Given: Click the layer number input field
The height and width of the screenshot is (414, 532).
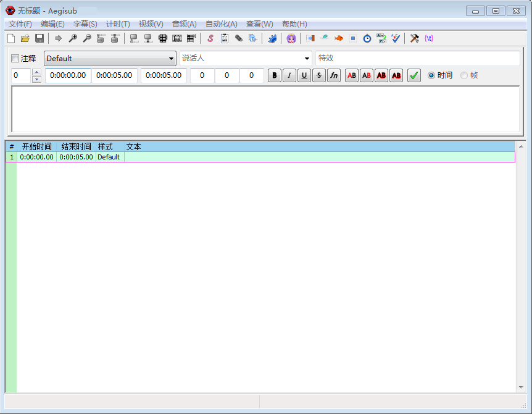Looking at the screenshot, I should (x=21, y=75).
